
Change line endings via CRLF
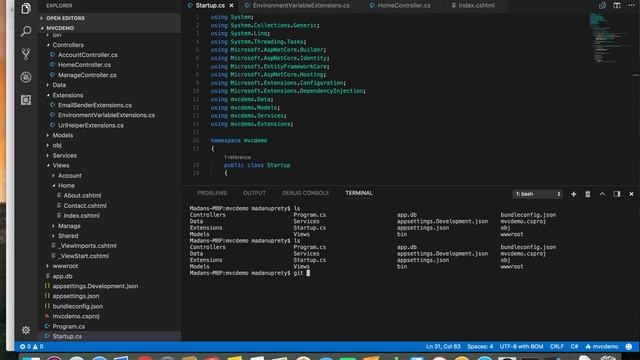coord(557,347)
